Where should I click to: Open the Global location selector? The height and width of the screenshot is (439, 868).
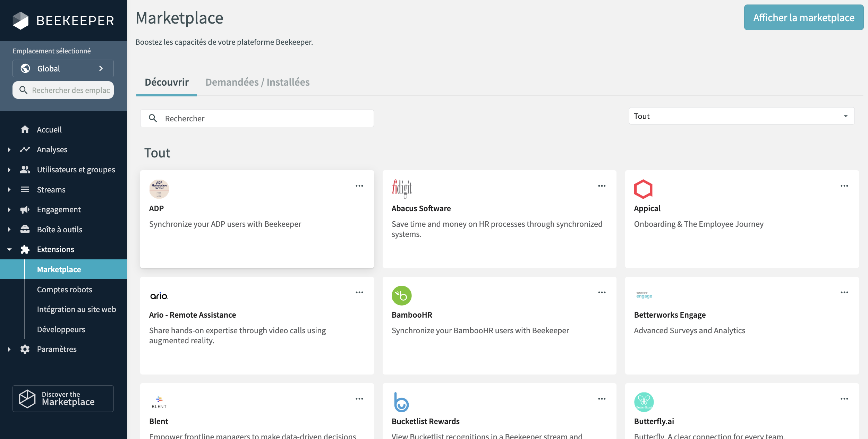pos(63,68)
